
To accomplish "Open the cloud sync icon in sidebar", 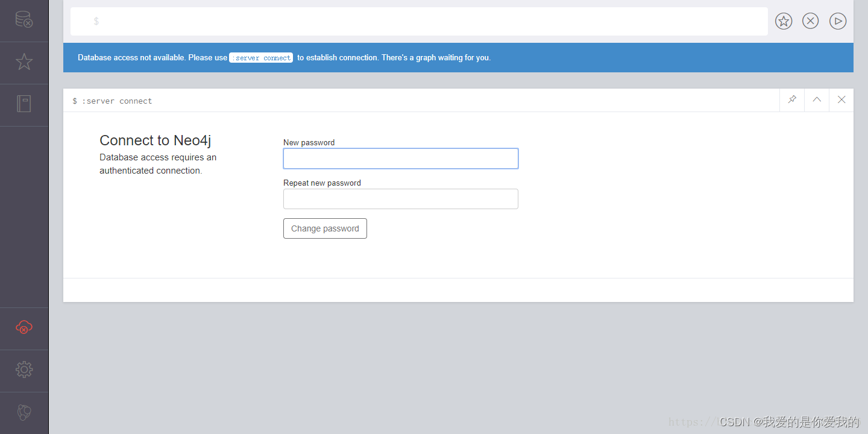I will tap(24, 327).
